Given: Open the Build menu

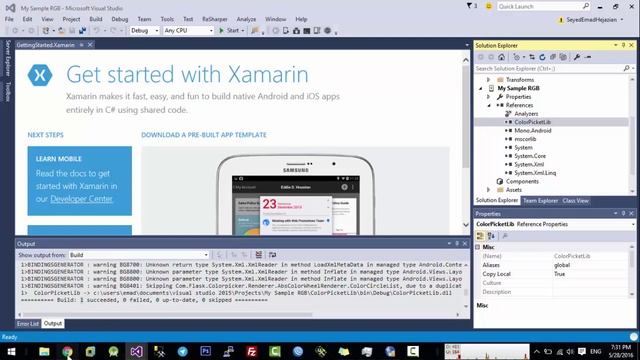Looking at the screenshot, I should (x=96, y=19).
